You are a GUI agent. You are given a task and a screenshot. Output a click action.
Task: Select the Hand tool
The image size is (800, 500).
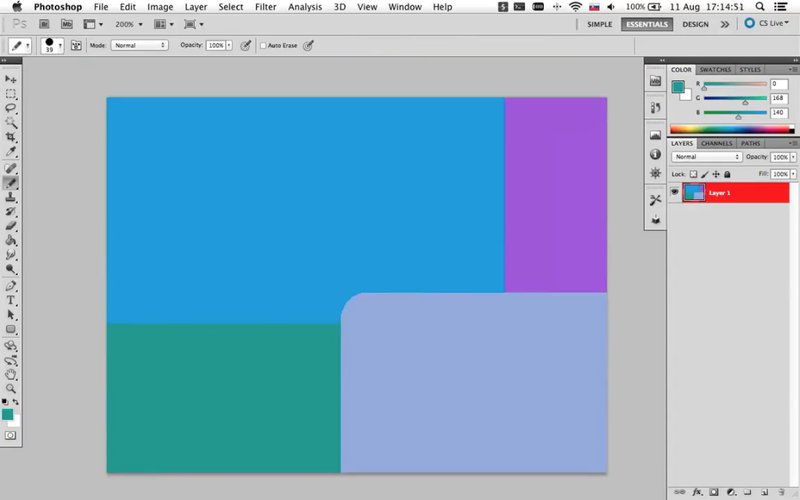coord(11,374)
